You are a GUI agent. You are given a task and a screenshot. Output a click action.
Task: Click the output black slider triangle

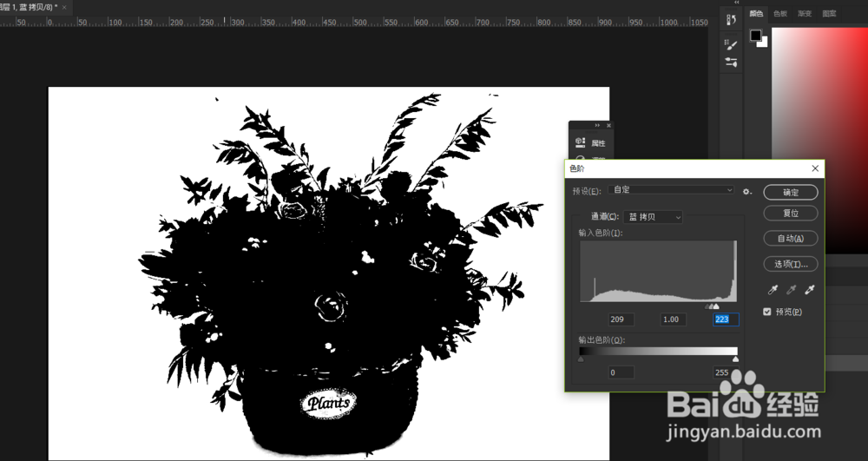(x=581, y=359)
